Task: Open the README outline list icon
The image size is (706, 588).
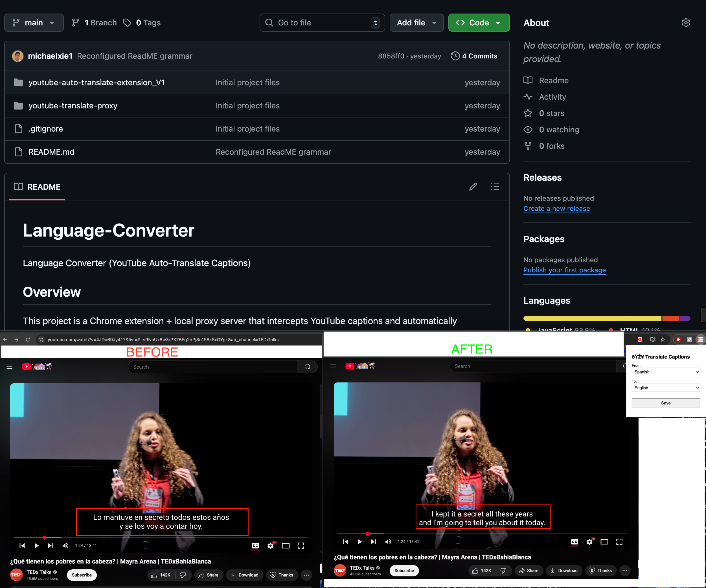Action: click(495, 187)
